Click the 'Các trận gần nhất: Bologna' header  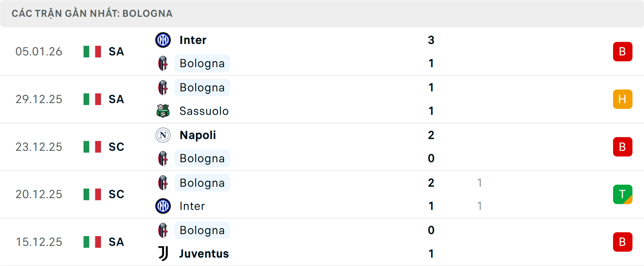click(x=92, y=13)
